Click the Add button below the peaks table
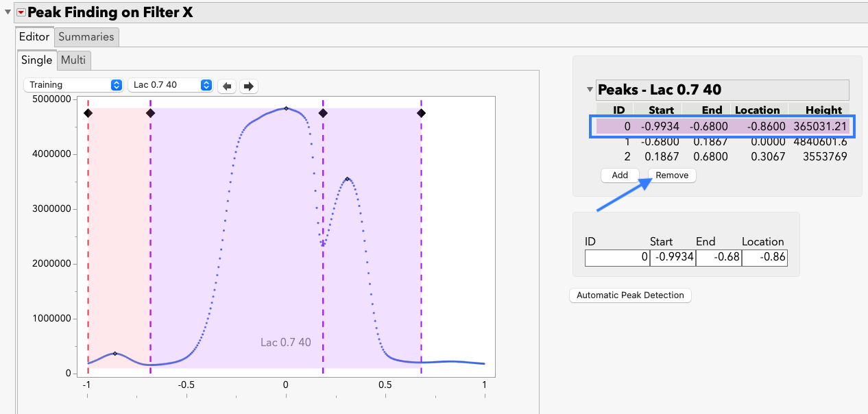868x414 pixels. pos(619,175)
